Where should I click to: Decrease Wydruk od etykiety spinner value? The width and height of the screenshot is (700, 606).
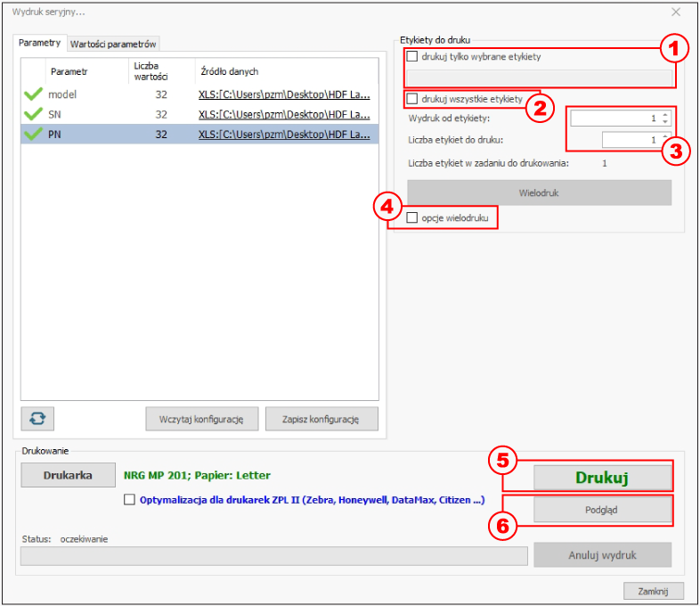(665, 121)
